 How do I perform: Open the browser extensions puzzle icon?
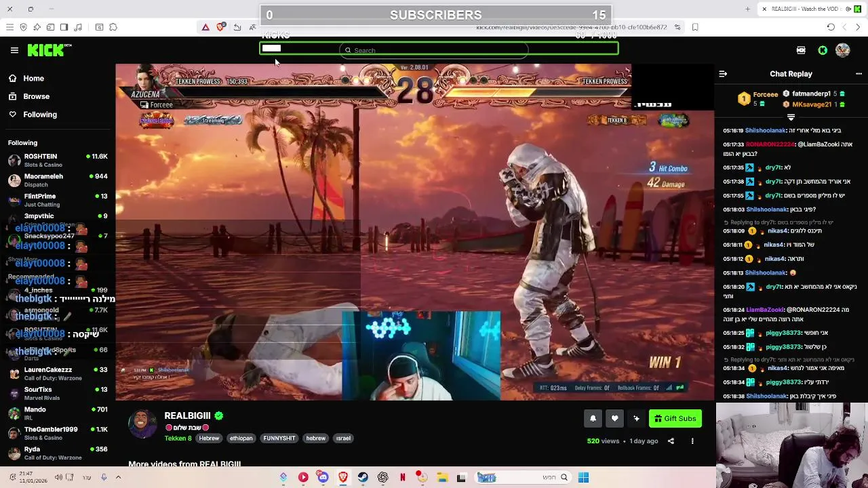coord(113,27)
